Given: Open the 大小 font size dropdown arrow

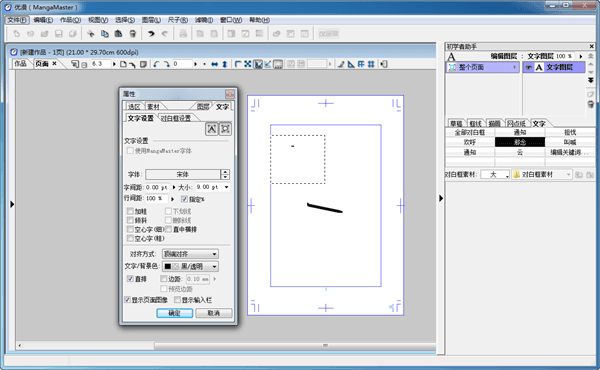Looking at the screenshot, I should [227, 187].
